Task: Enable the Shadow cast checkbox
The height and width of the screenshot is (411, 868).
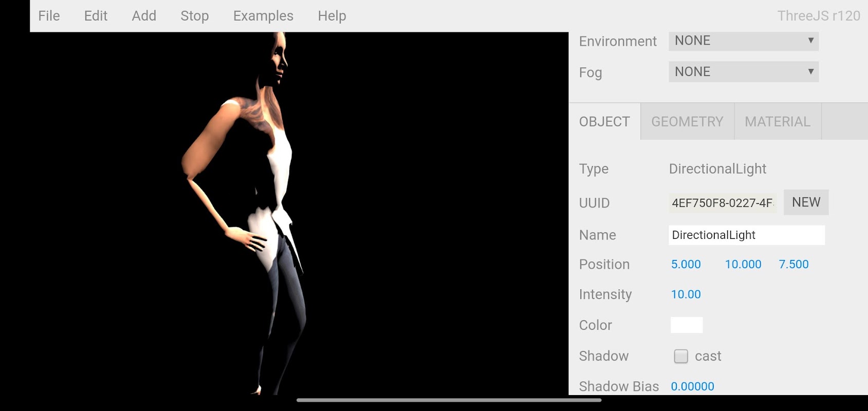Action: tap(681, 356)
